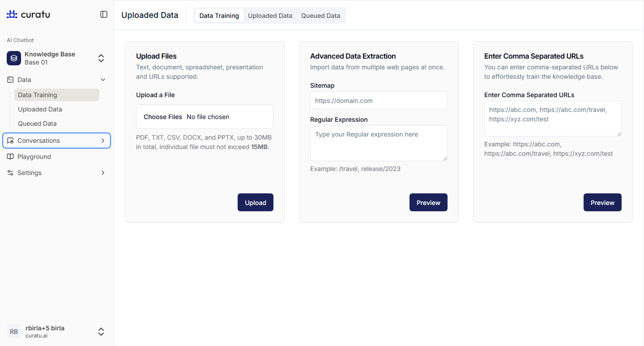Image resolution: width=644 pixels, height=346 pixels.
Task: Click the Choose Files button
Action: [163, 117]
